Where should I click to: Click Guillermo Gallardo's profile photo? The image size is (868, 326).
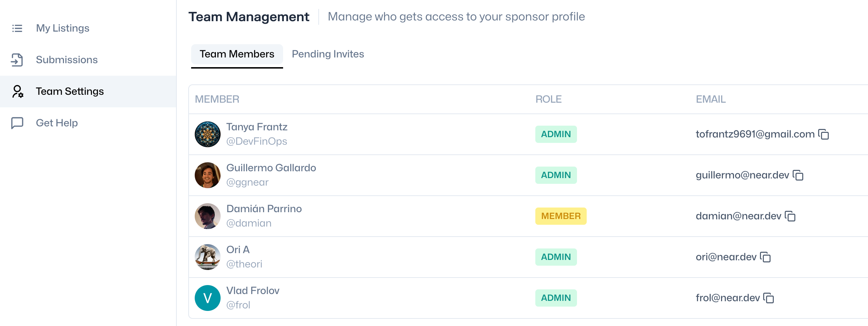208,175
